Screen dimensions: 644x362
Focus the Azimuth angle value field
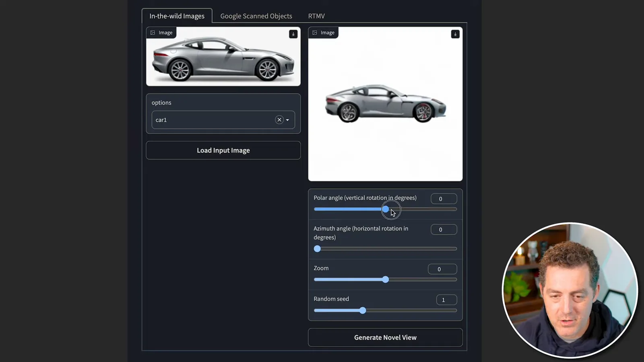[444, 229]
